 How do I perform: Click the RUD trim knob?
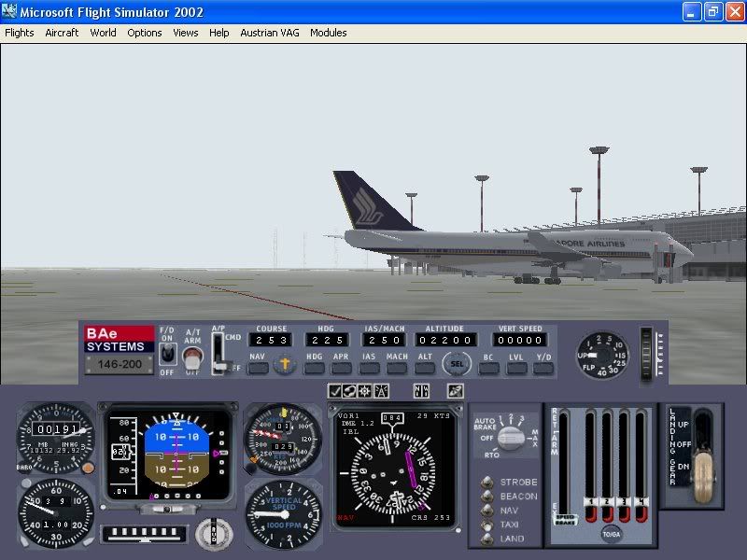pos(215,535)
